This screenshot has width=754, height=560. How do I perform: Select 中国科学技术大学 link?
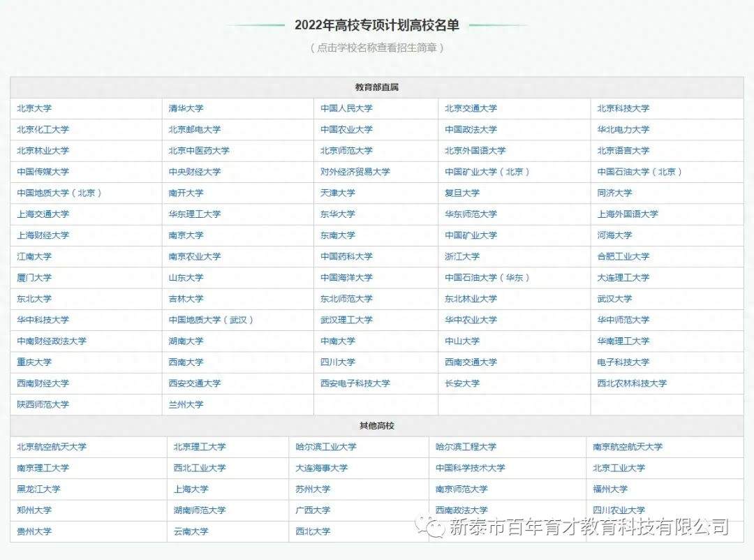[x=470, y=468]
